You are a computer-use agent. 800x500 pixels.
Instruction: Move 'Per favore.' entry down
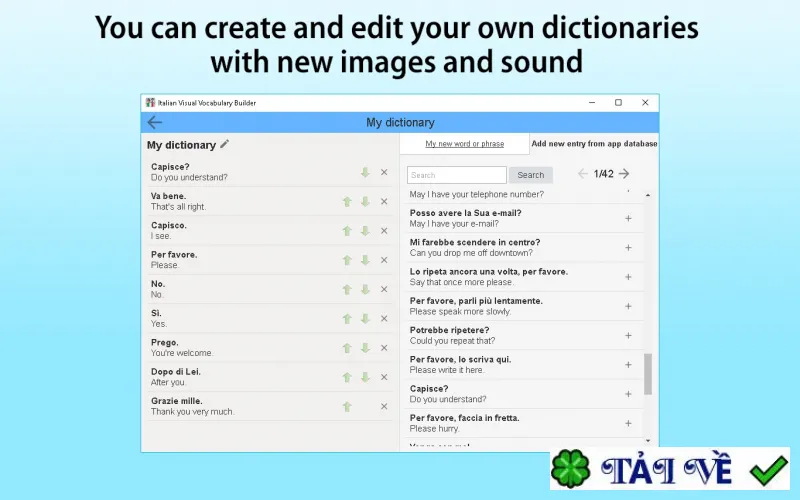click(365, 260)
